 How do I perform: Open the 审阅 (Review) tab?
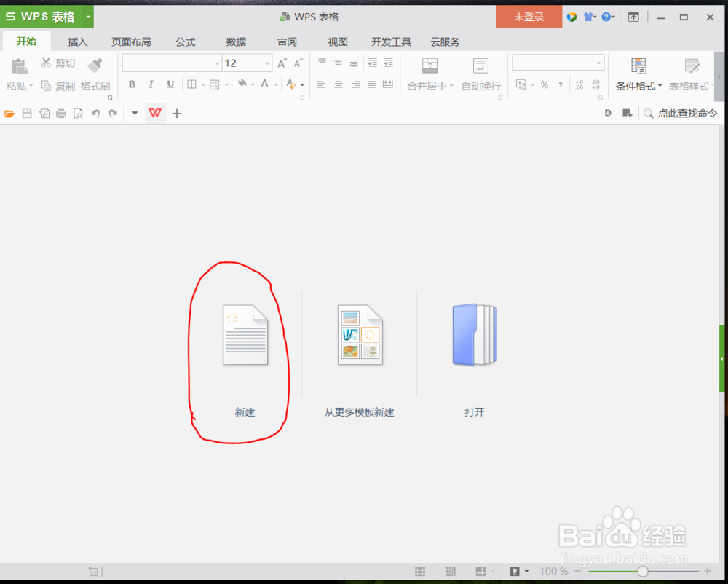click(x=287, y=42)
